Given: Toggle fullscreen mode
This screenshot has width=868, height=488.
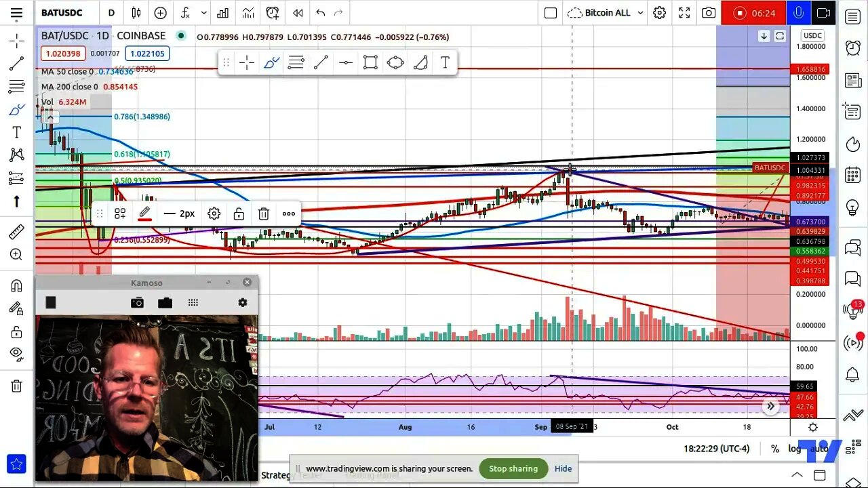Looking at the screenshot, I should coord(684,13).
